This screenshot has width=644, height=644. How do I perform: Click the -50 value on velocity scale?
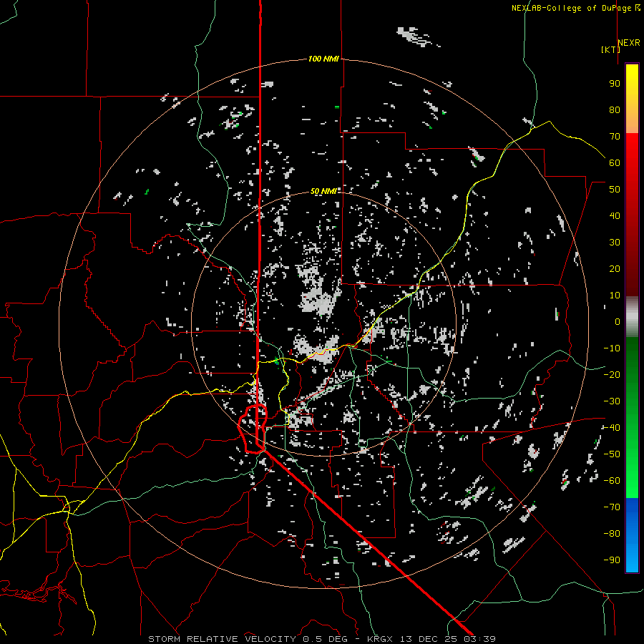coord(612,454)
